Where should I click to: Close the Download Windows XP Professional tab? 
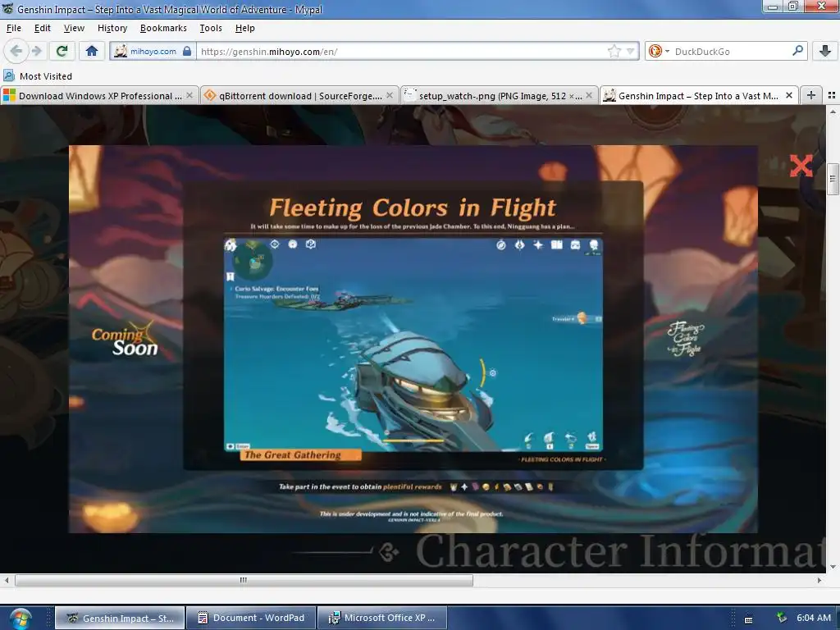pyautogui.click(x=189, y=95)
